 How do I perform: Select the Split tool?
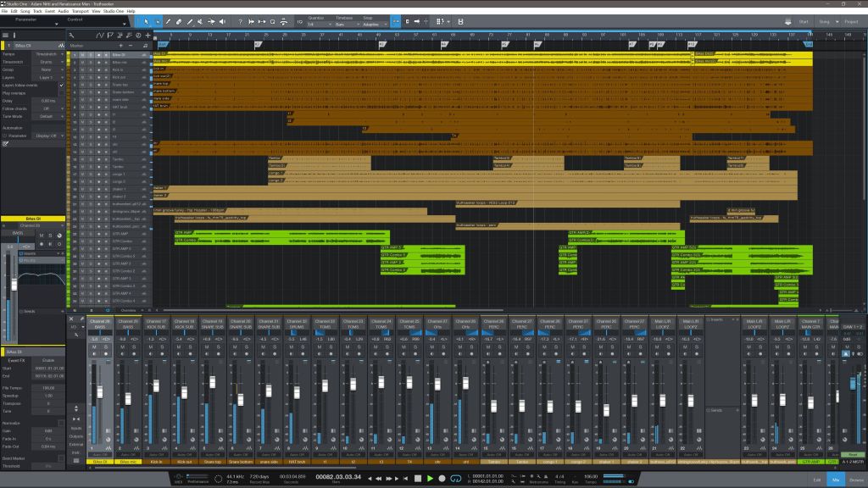pos(168,23)
